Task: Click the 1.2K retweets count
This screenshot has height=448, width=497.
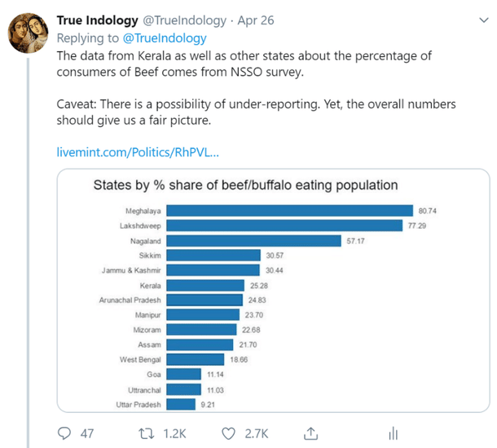Action: pyautogui.click(x=174, y=433)
